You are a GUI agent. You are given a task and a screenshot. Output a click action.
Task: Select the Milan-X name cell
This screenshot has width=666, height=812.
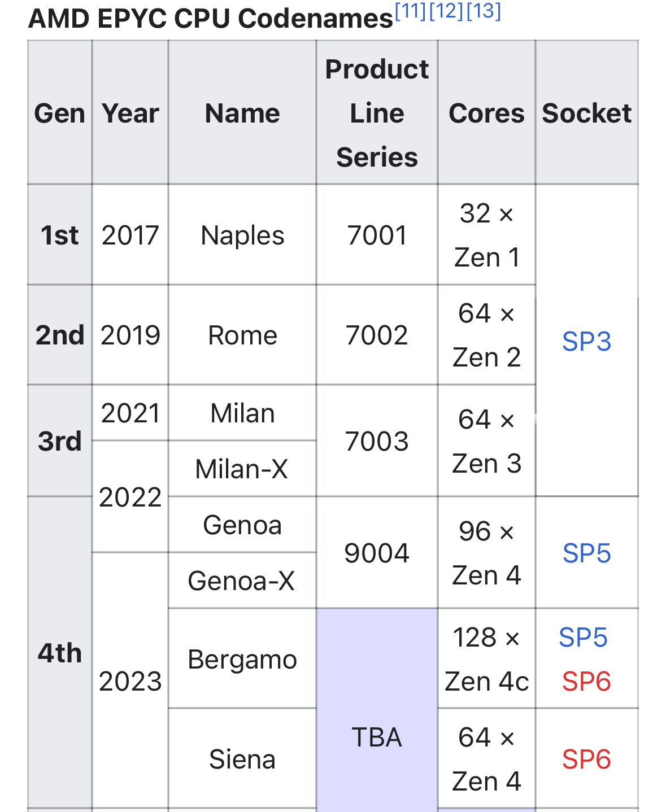pyautogui.click(x=242, y=469)
